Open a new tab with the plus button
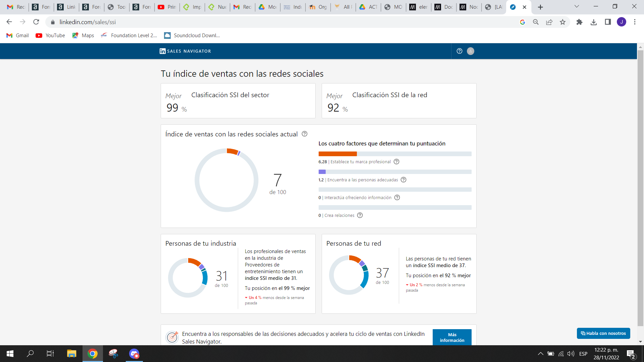The image size is (644, 362). (x=540, y=7)
